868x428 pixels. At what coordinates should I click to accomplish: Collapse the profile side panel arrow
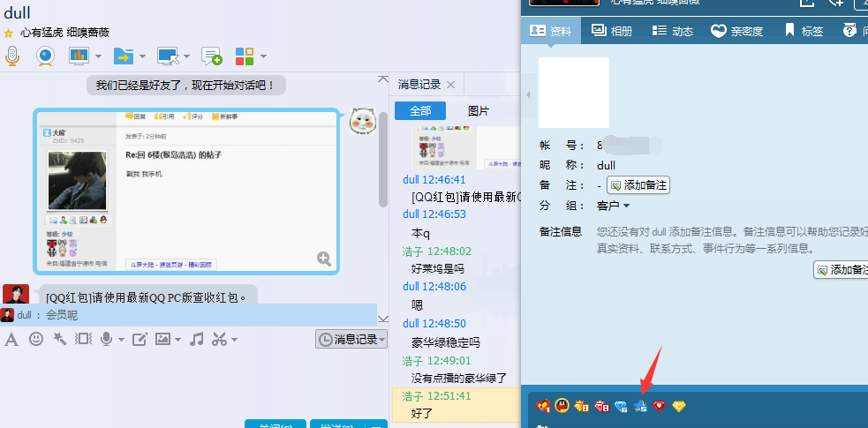coord(528,95)
